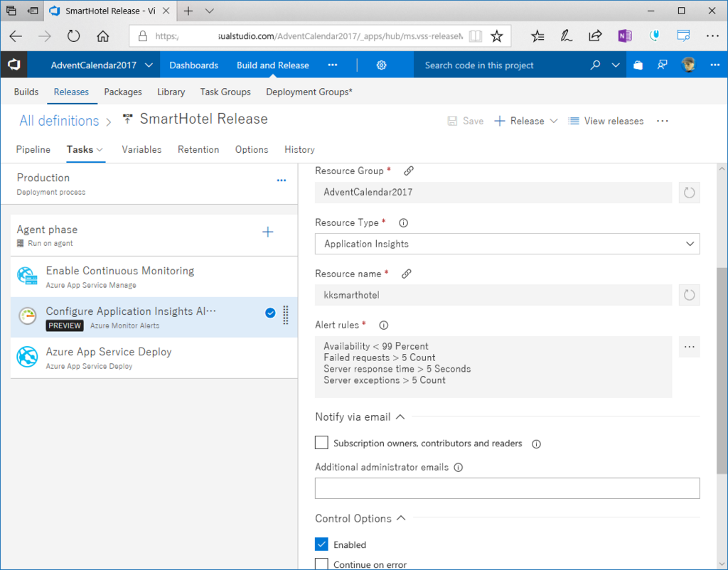Click the user profile avatar
The height and width of the screenshot is (570, 728).
[x=688, y=65]
